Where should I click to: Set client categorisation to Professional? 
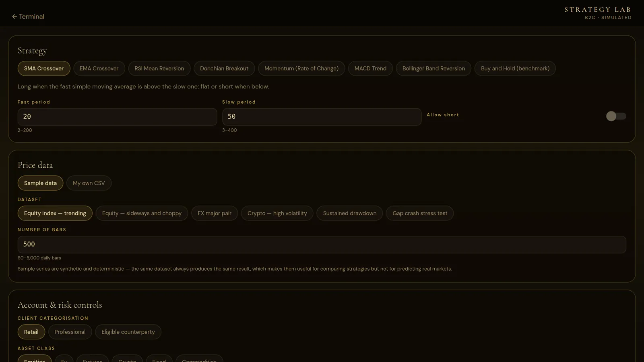pyautogui.click(x=70, y=332)
